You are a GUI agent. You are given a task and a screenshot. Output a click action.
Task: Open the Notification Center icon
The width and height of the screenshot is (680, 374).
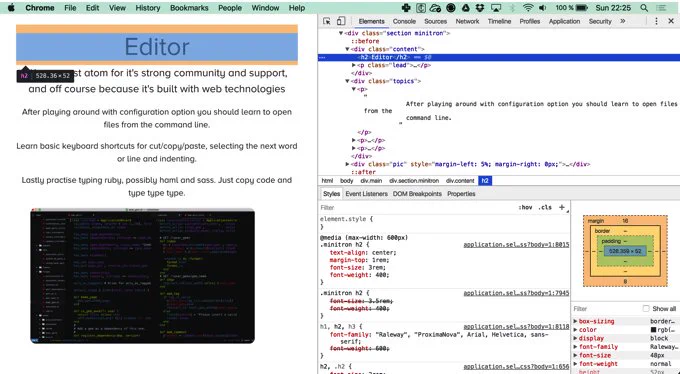click(x=661, y=8)
